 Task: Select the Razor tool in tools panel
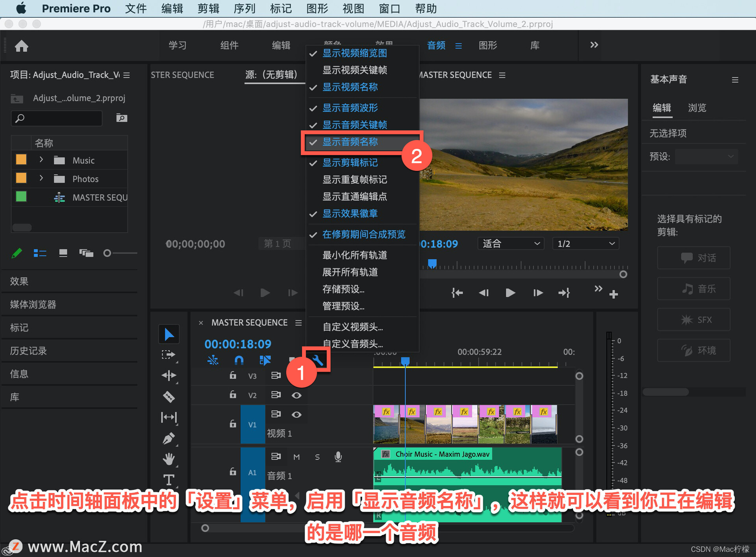point(169,396)
